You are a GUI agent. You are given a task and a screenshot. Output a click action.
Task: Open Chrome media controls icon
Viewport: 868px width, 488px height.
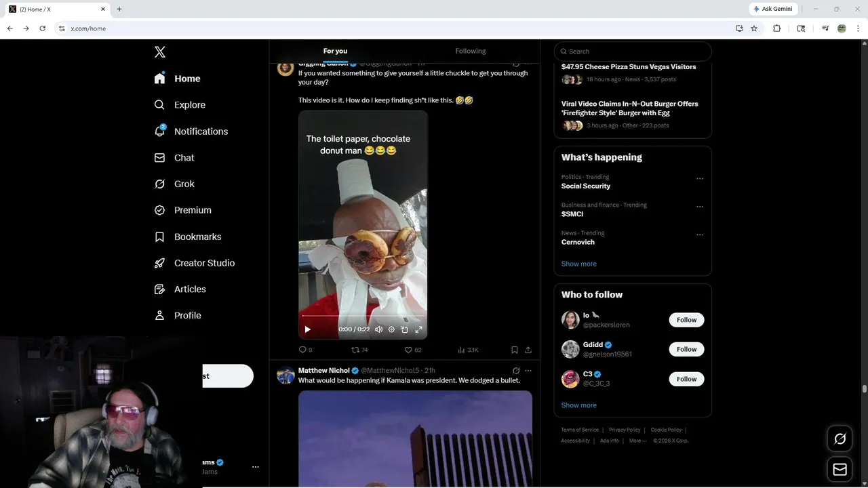825,28
